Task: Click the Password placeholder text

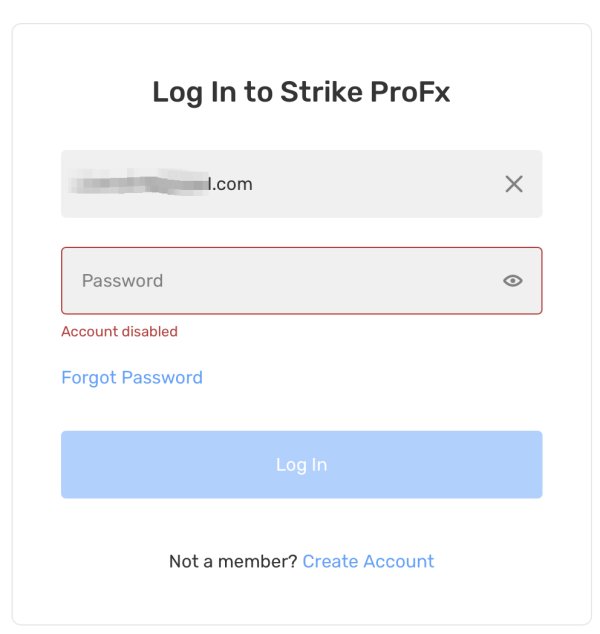Action: 122,281
